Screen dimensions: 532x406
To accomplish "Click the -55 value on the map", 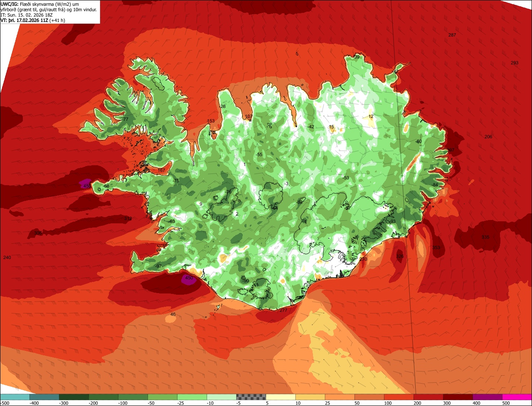I will [x=259, y=154].
